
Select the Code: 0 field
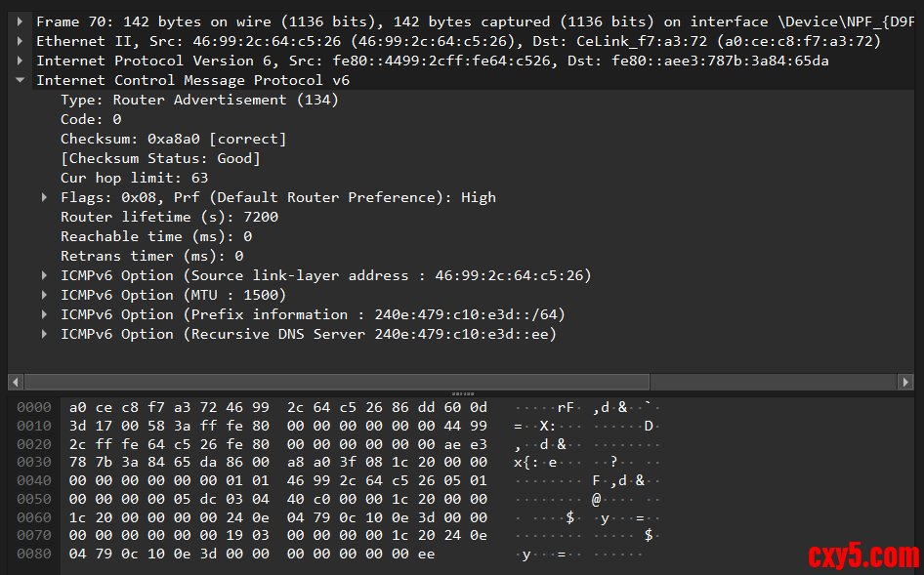point(91,119)
